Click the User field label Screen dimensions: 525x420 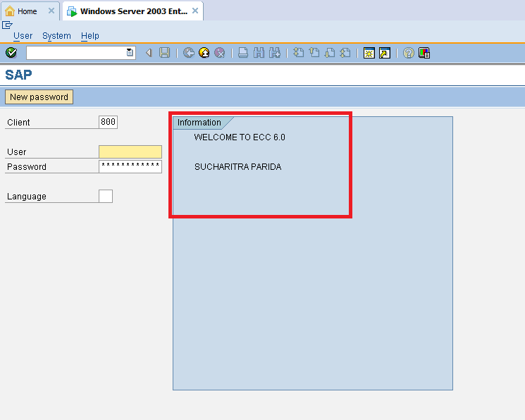point(16,152)
